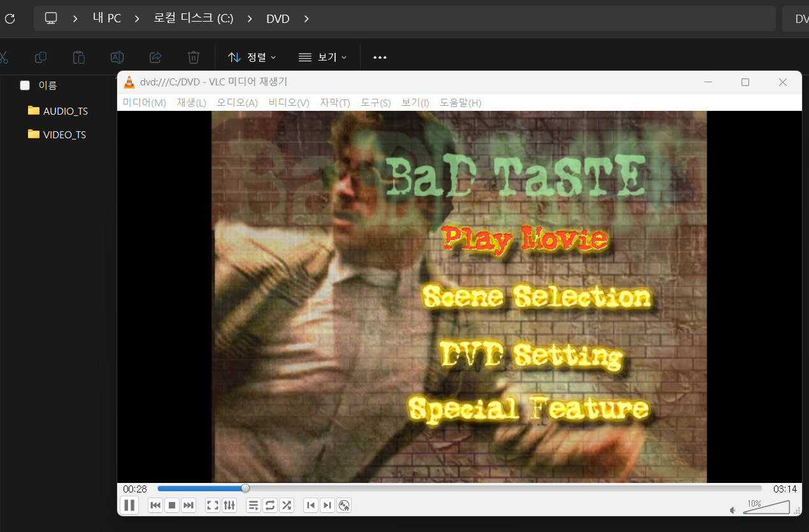Click the previous media button in VLC

155,505
